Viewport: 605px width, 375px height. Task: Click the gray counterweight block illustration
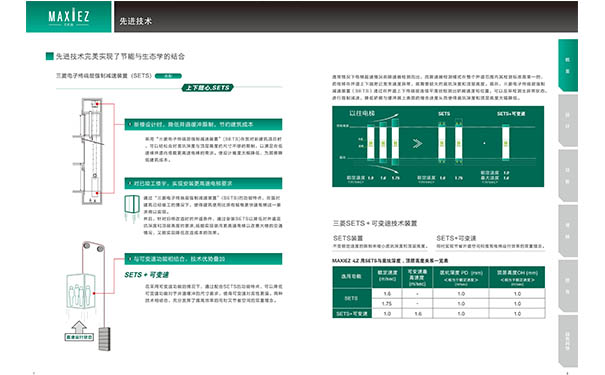pos(104,339)
